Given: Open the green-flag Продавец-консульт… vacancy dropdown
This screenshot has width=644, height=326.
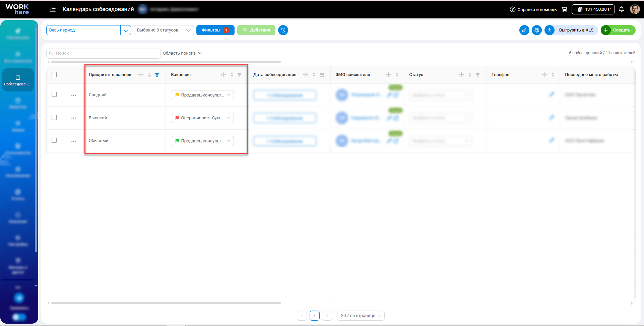Looking at the screenshot, I should 202,141.
